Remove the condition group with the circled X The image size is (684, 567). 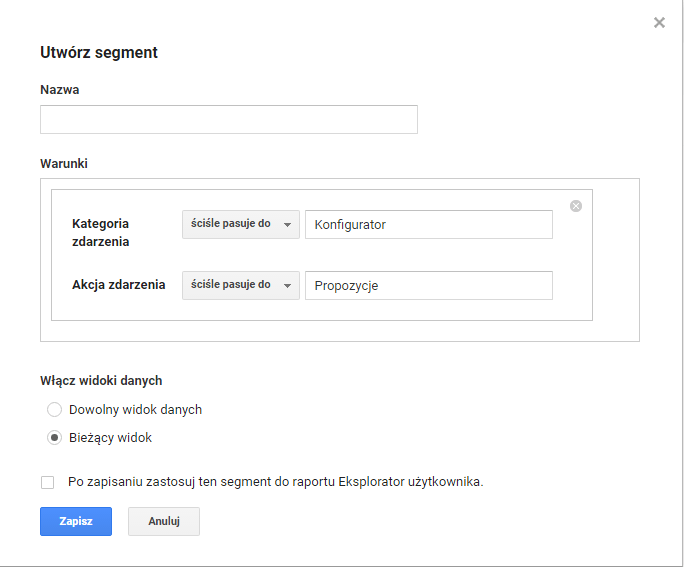(x=576, y=206)
